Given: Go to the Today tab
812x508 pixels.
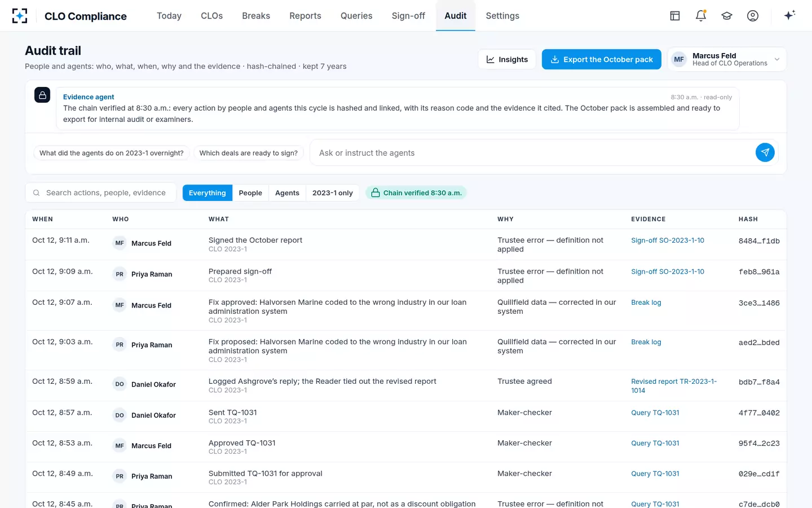Looking at the screenshot, I should (x=169, y=16).
